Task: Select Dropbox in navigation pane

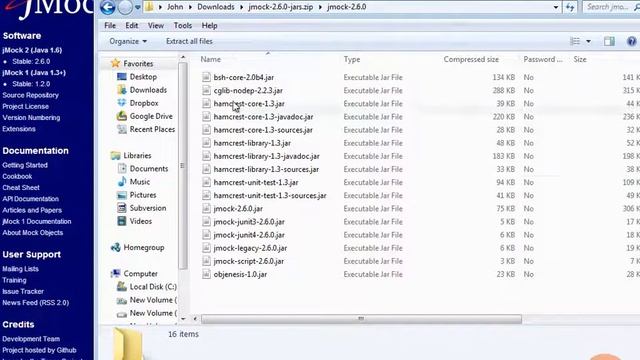Action: (144, 103)
